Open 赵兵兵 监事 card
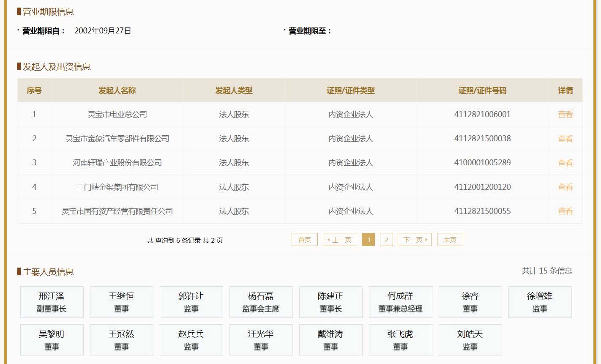This screenshot has width=601, height=364. 191,340
